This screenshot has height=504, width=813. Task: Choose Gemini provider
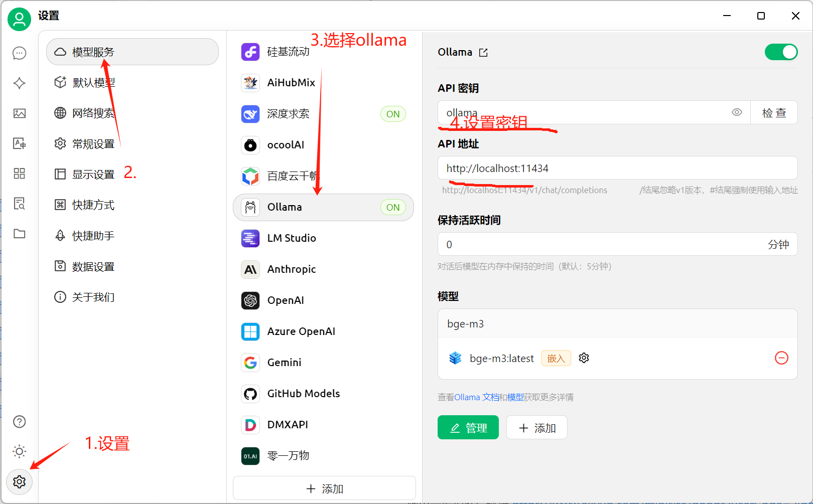tap(323, 363)
